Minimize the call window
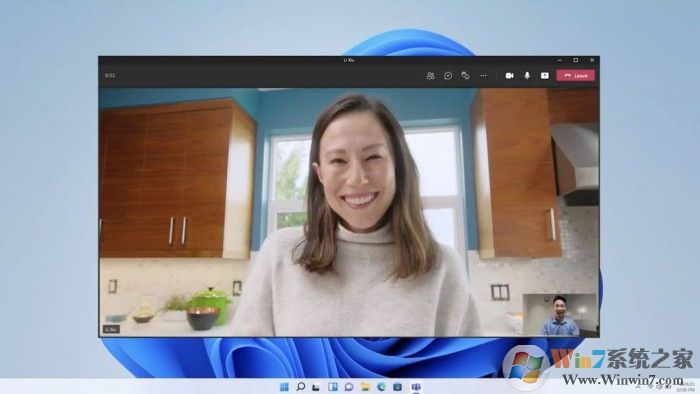The image size is (700, 394). pyautogui.click(x=560, y=60)
